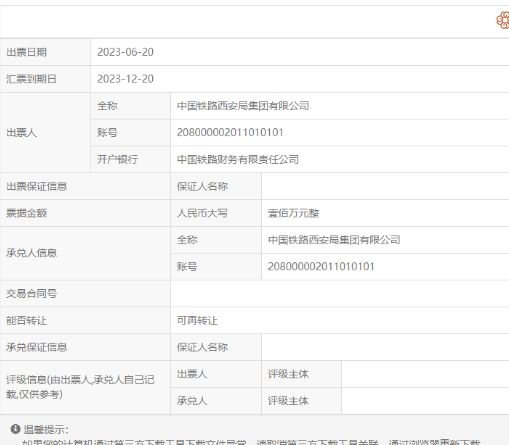The width and height of the screenshot is (509, 445).
Task: Click the 承兑人信息 section label
Action: [31, 253]
